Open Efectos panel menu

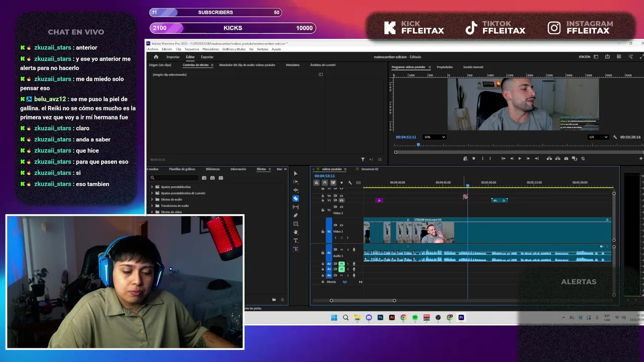click(270, 169)
